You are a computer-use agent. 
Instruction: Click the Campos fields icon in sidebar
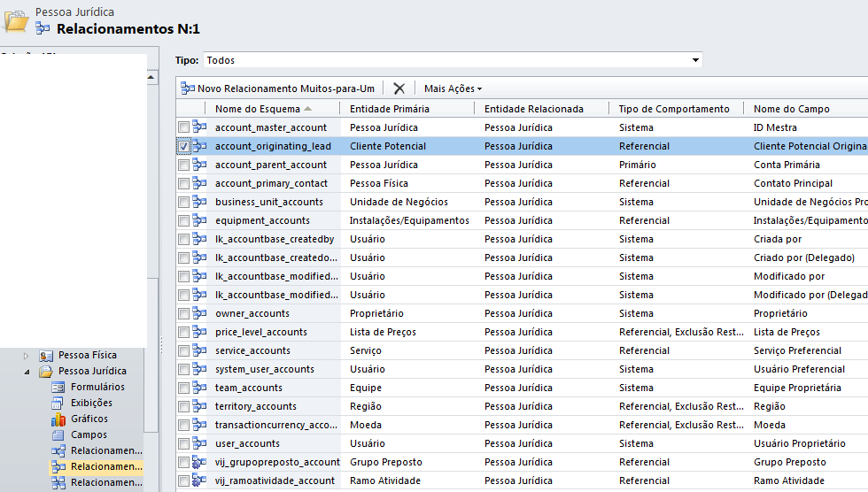coord(59,434)
